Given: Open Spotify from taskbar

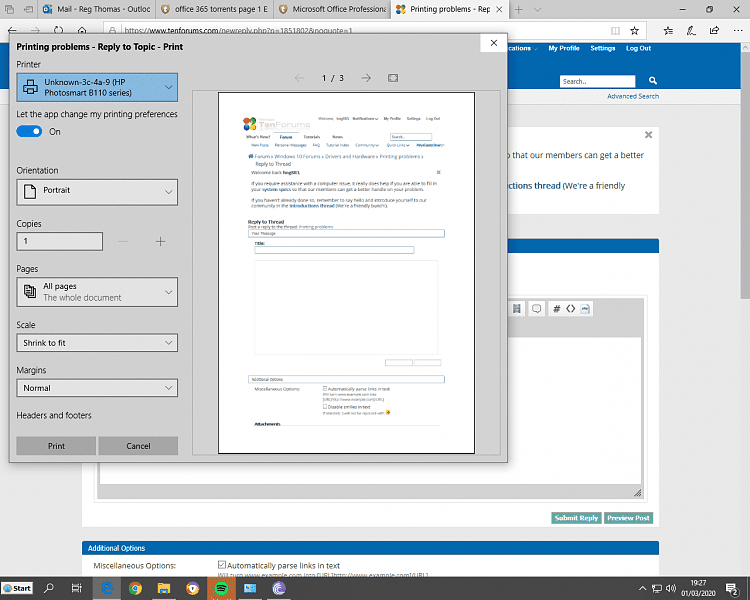Looking at the screenshot, I should point(221,588).
